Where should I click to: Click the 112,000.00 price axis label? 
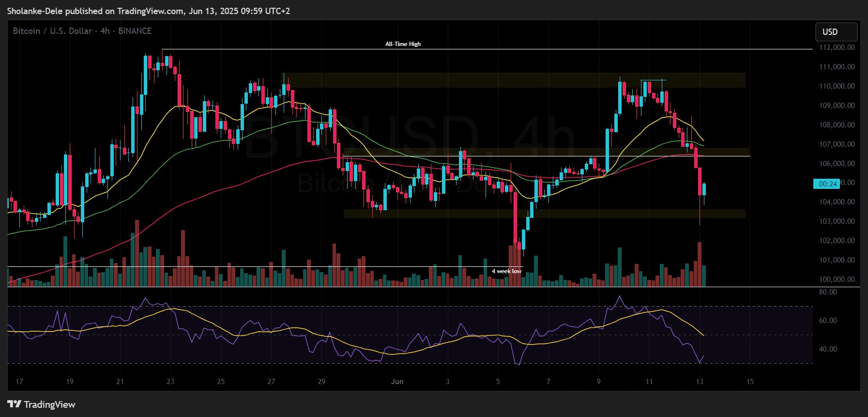(x=837, y=47)
